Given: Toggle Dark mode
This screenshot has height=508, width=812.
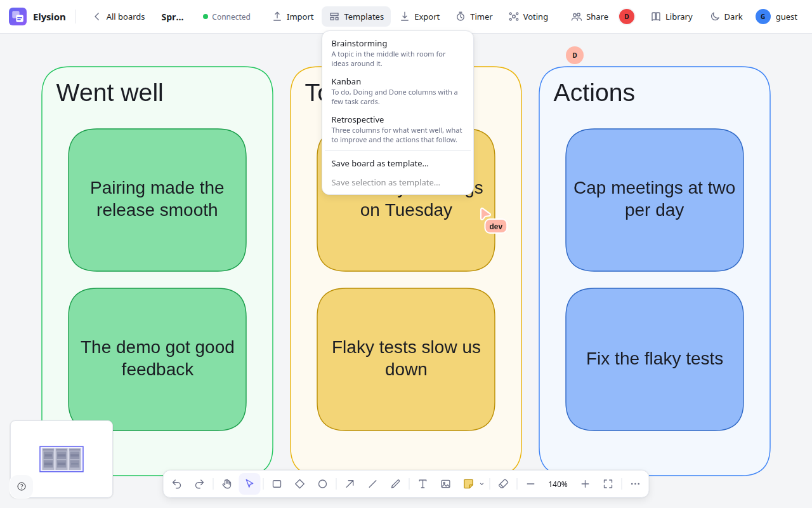Looking at the screenshot, I should [x=726, y=17].
